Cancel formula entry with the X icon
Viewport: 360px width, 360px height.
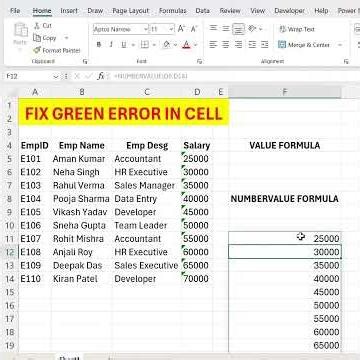coord(77,77)
